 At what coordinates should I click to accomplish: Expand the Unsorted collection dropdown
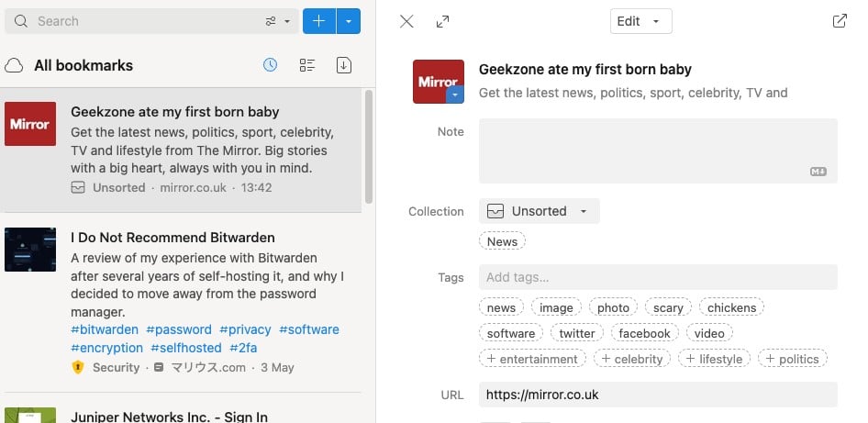[x=540, y=211]
